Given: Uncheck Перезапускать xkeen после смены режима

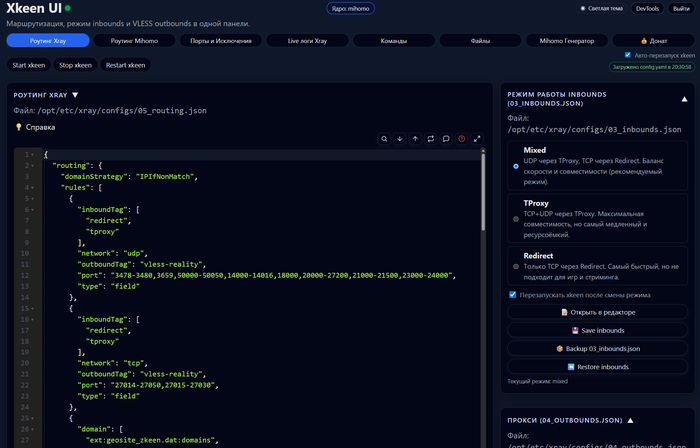Looking at the screenshot, I should click(x=513, y=295).
